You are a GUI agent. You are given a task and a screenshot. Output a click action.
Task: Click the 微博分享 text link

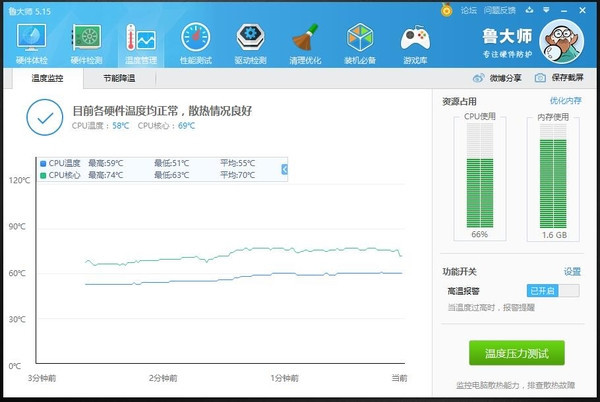(x=505, y=78)
